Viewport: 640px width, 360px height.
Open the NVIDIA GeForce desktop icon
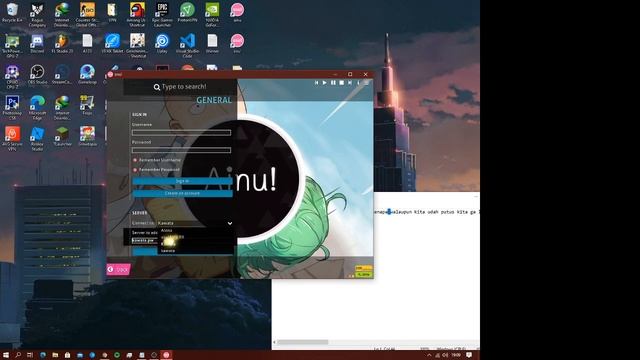[212, 15]
